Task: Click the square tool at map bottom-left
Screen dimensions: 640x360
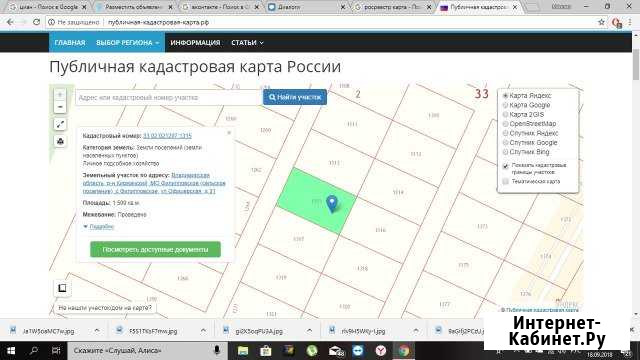Action: [x=62, y=288]
